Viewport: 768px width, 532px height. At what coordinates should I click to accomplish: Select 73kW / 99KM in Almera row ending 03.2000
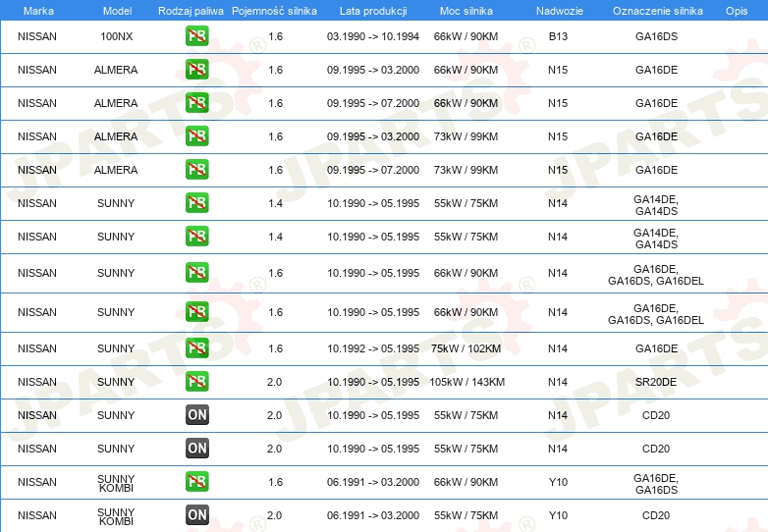(x=466, y=136)
